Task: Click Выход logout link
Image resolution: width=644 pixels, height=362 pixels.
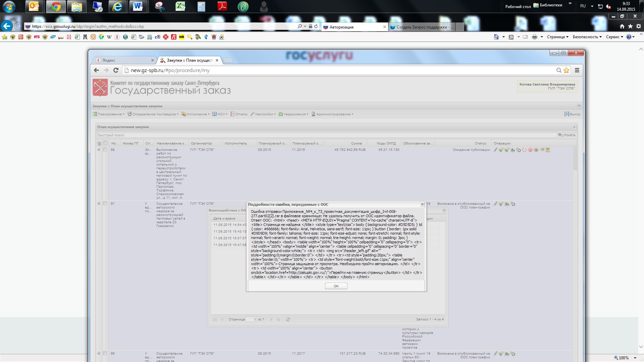Action: pyautogui.click(x=572, y=114)
